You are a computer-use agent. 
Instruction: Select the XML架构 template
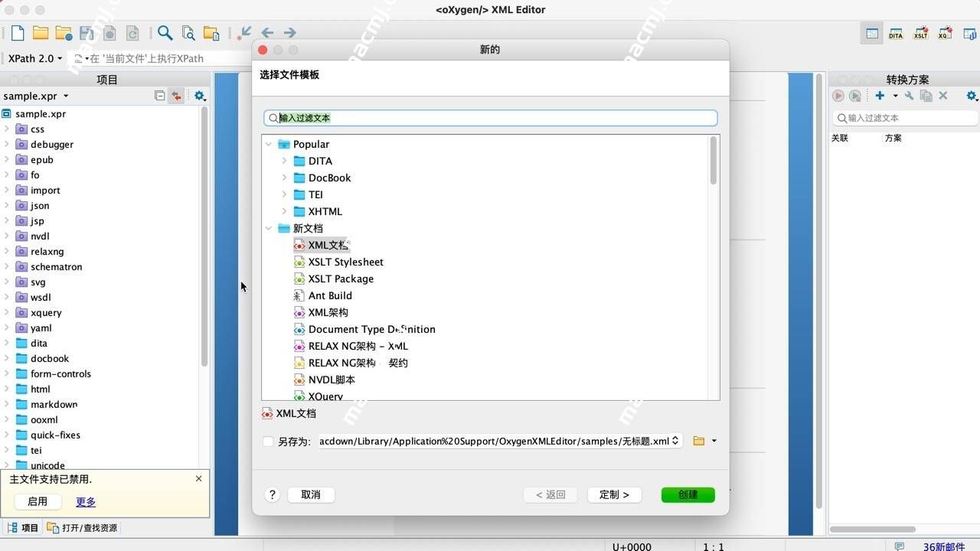click(321, 312)
